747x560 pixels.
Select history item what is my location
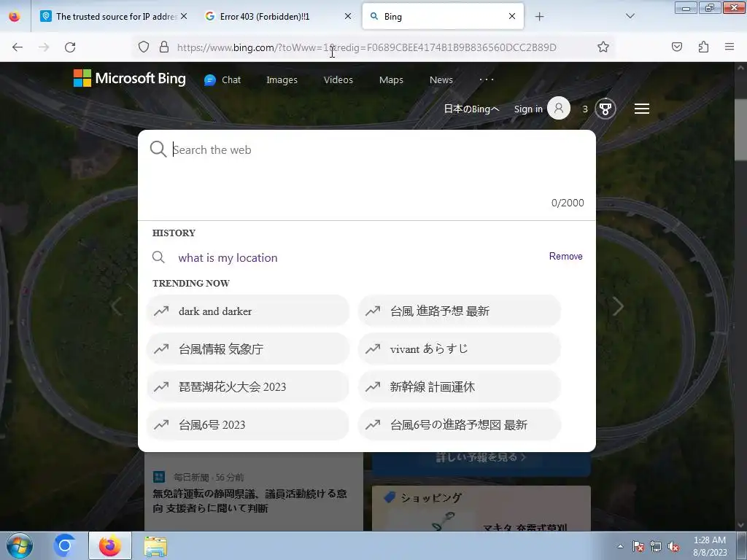228,257
